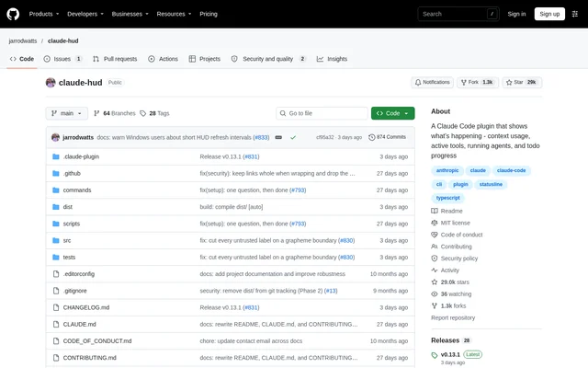
Task: Click the typescript topic tag
Action: (x=447, y=198)
